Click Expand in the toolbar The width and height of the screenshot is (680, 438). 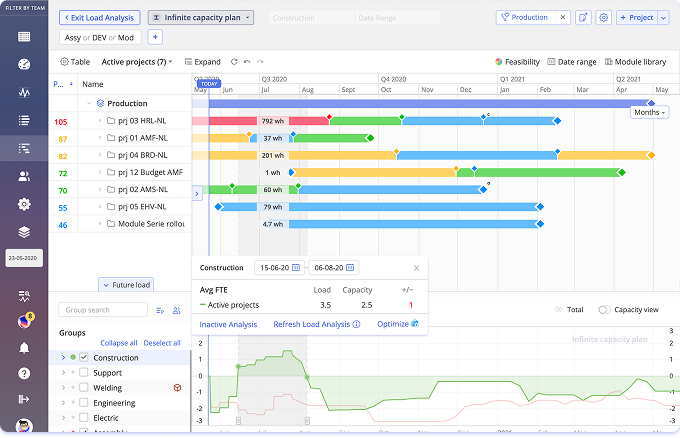point(203,62)
